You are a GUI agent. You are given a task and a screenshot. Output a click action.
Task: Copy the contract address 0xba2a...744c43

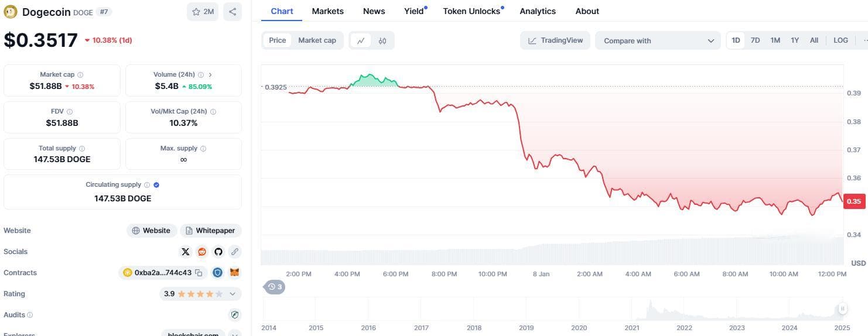click(x=199, y=273)
